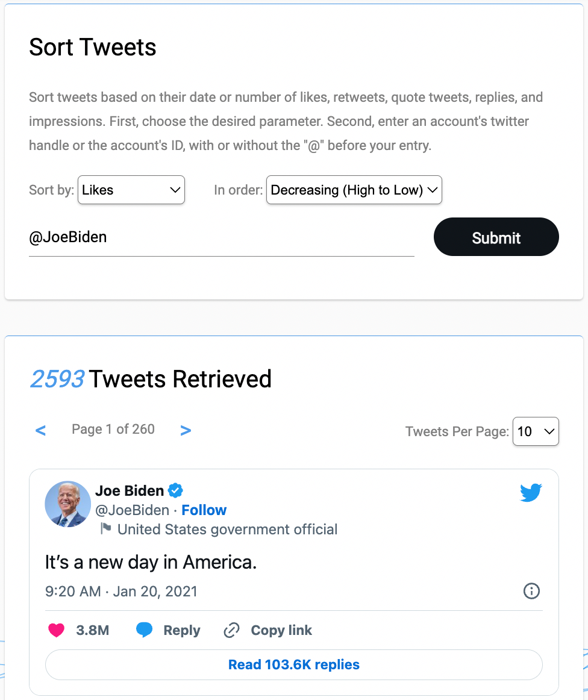Click the Joe Biden display name
The height and width of the screenshot is (700, 588).
pos(130,490)
